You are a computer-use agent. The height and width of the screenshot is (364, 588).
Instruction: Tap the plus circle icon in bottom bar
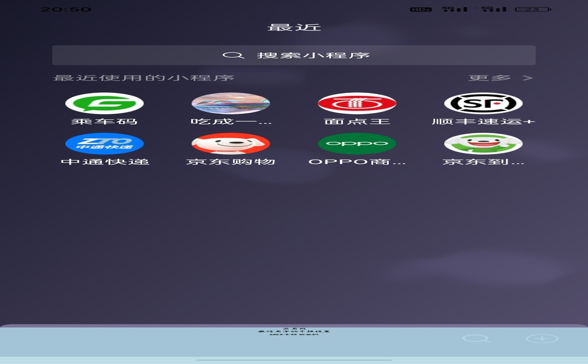542,339
